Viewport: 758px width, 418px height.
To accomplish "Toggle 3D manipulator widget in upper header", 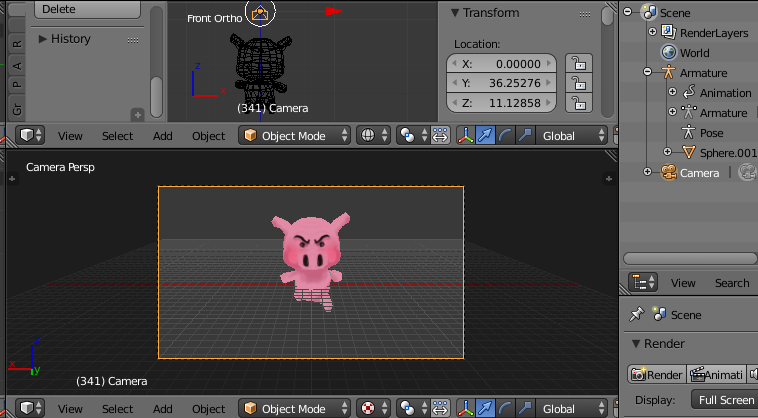I will (466, 136).
